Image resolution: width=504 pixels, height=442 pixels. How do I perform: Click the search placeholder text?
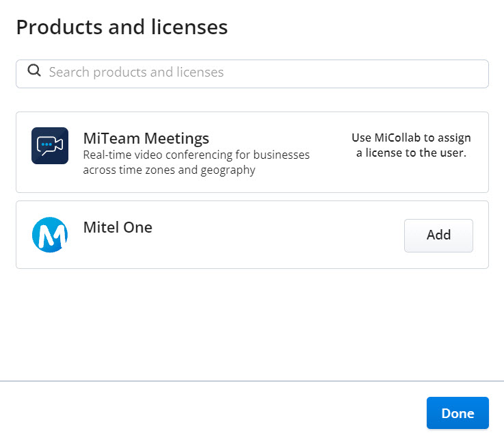tap(136, 72)
